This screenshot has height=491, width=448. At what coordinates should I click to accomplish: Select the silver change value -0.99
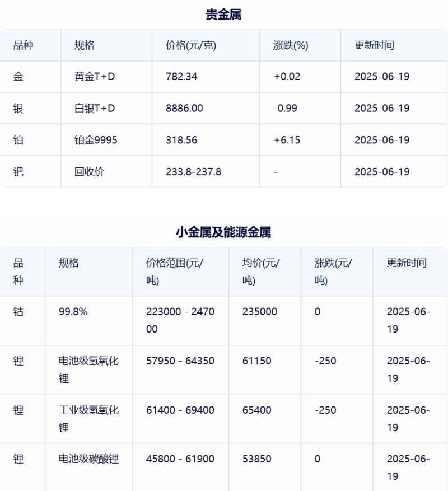286,109
